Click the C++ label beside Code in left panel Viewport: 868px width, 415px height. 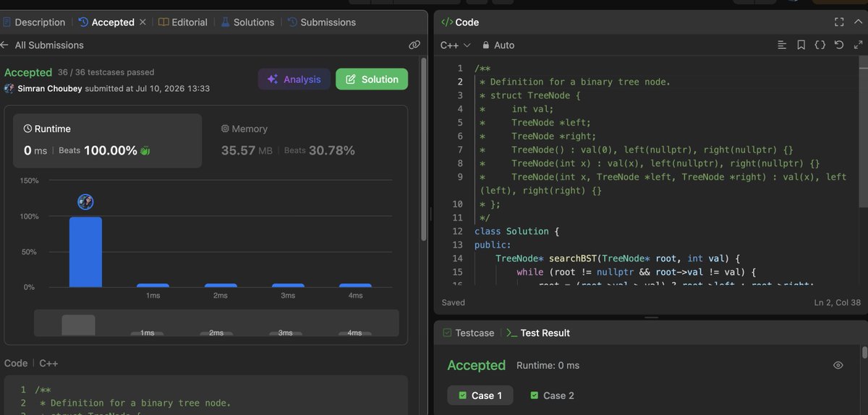click(48, 363)
